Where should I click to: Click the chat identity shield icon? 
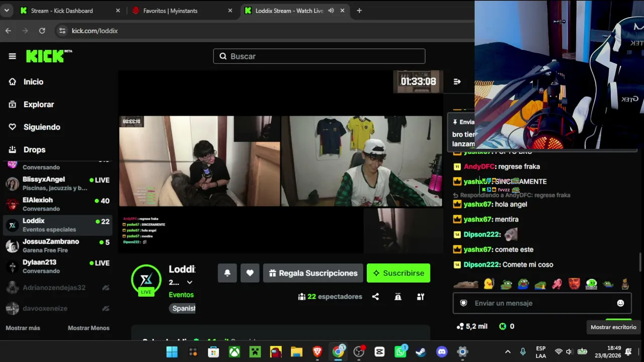464,303
